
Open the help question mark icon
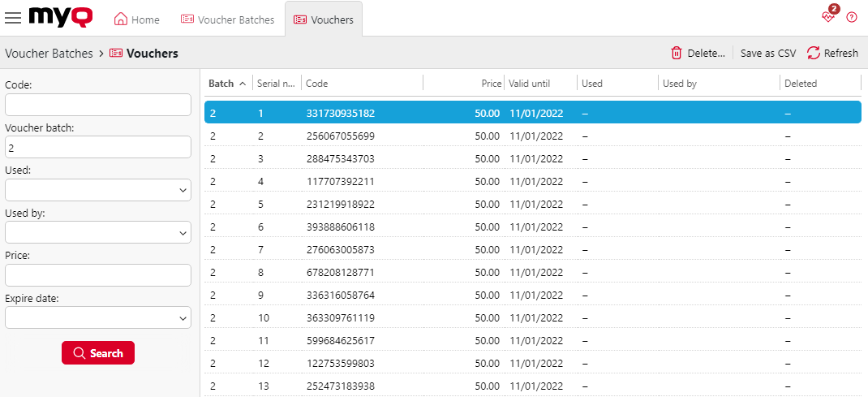(x=852, y=17)
